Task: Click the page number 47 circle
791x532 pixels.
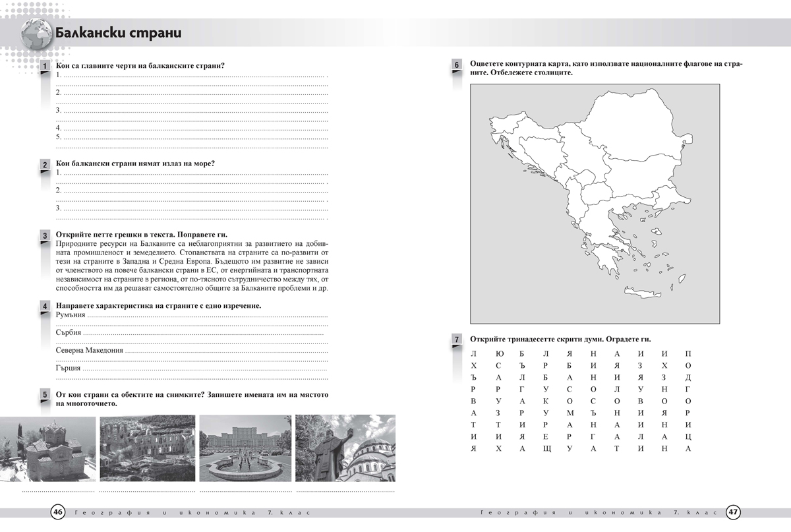Action: 733,512
